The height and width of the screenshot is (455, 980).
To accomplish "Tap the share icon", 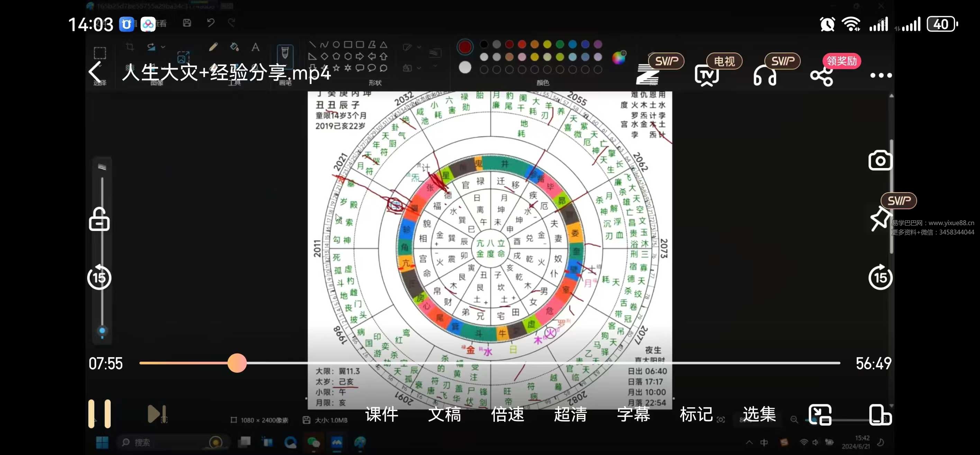I will [x=822, y=76].
